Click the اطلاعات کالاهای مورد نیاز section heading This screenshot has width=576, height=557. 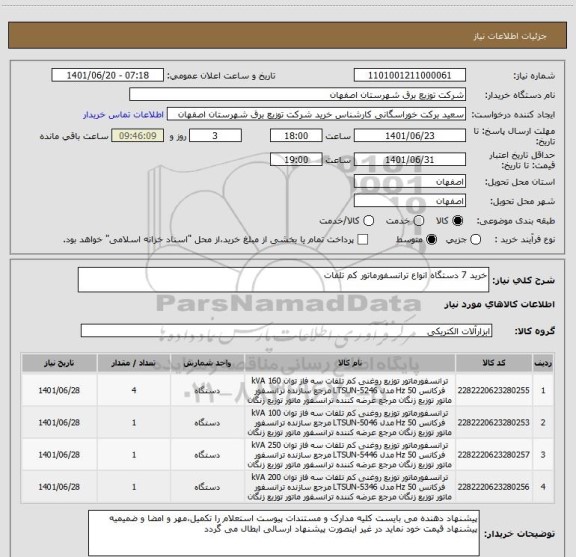pyautogui.click(x=499, y=304)
